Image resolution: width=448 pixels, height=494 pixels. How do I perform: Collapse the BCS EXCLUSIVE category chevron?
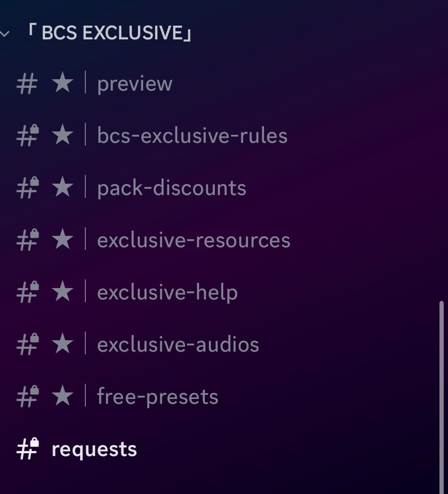point(5,34)
